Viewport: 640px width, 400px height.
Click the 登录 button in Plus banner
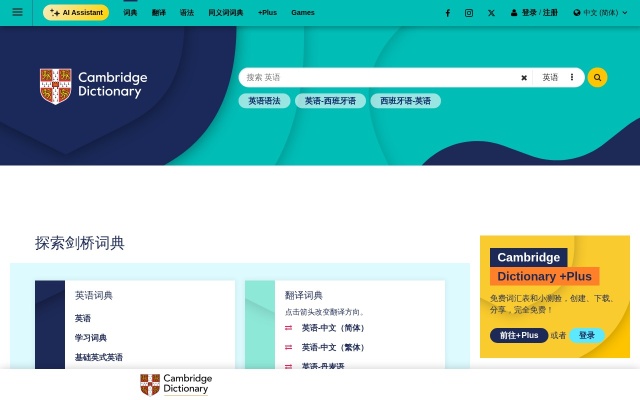pyautogui.click(x=587, y=335)
